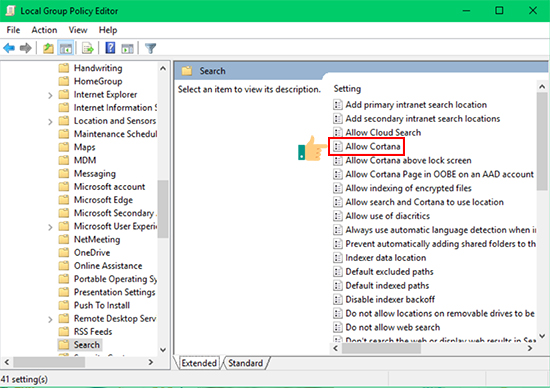Select Do not allow locations on removable drives

pos(440,313)
